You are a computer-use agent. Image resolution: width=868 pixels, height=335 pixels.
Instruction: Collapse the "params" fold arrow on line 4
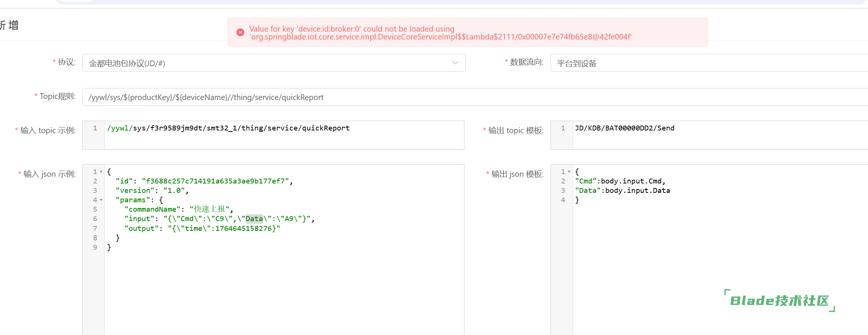[x=101, y=200]
